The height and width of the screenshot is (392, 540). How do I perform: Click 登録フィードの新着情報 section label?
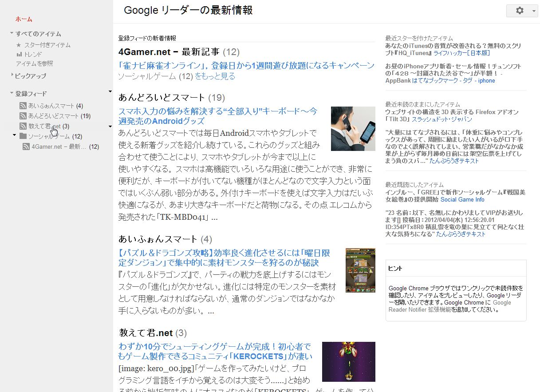[147, 38]
